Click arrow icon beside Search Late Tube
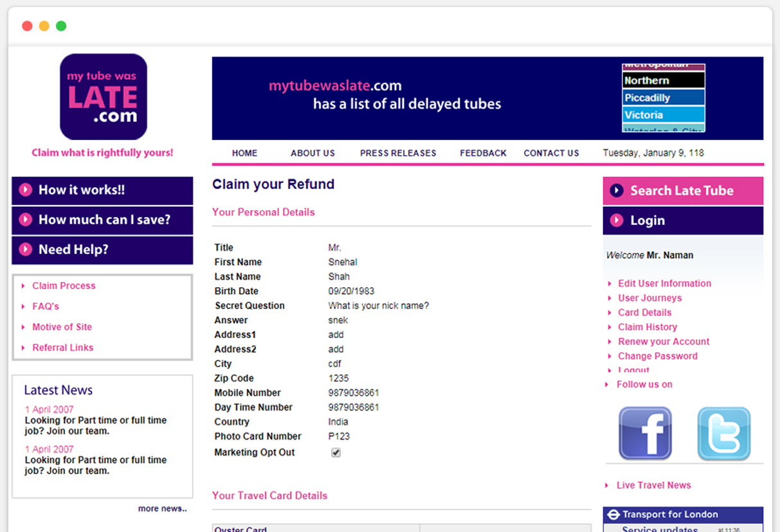The height and width of the screenshot is (532, 780). [x=617, y=190]
